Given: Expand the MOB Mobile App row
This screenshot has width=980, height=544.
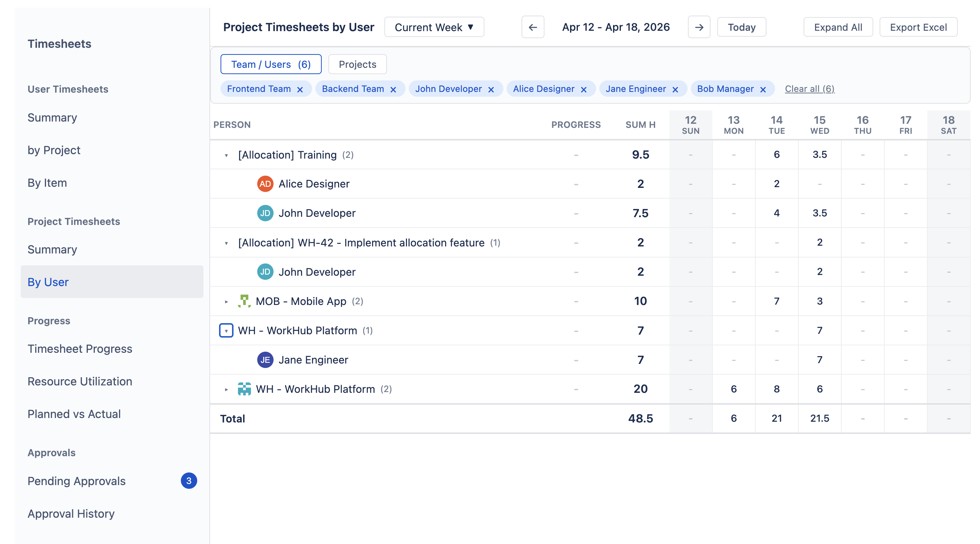Looking at the screenshot, I should coord(226,301).
